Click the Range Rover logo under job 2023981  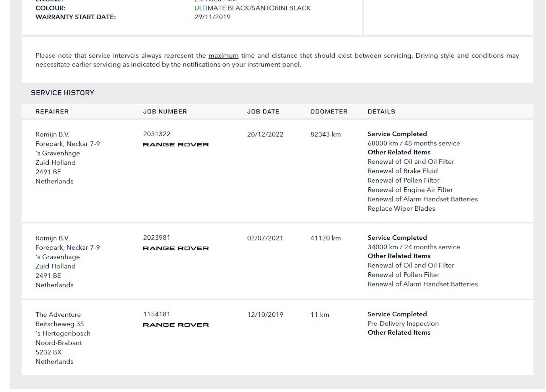point(176,248)
